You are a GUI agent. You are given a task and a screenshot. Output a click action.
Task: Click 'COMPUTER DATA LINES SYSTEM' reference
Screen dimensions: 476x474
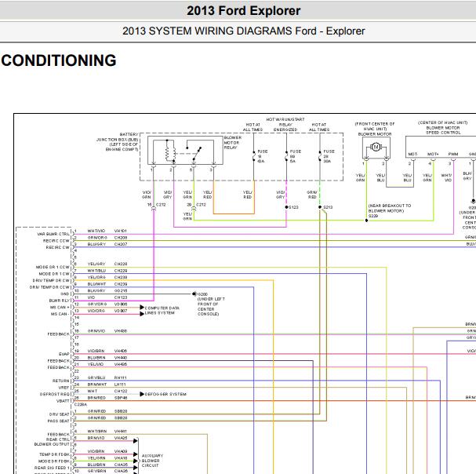pyautogui.click(x=162, y=310)
